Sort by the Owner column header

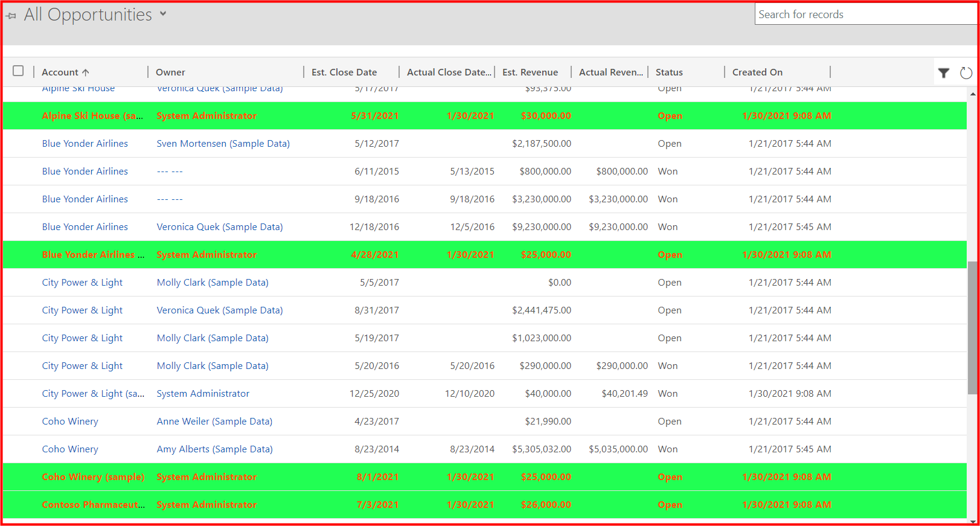tap(170, 72)
